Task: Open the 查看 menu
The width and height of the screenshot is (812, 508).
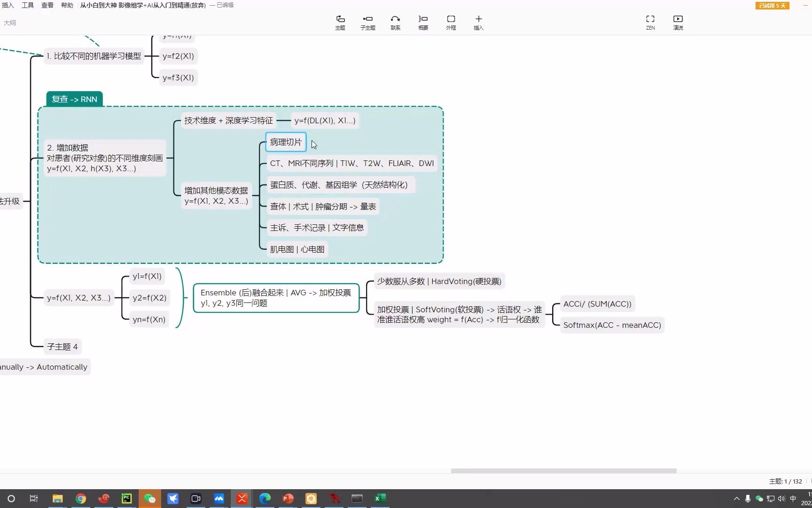Action: point(47,5)
